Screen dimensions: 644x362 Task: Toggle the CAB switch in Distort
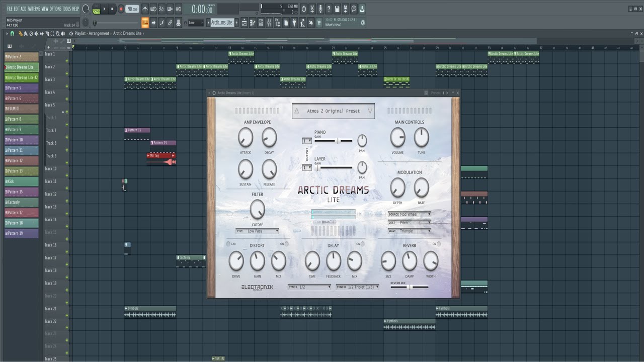[x=228, y=244]
